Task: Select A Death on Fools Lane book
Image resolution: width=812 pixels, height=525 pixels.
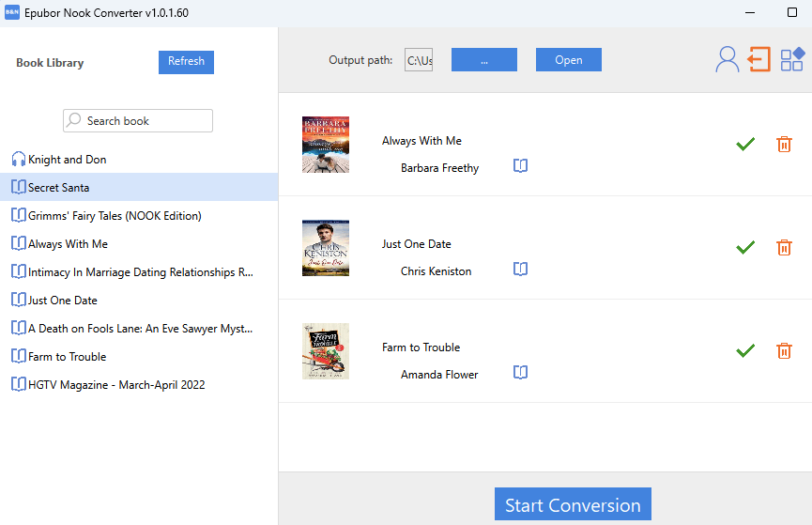Action: (139, 328)
